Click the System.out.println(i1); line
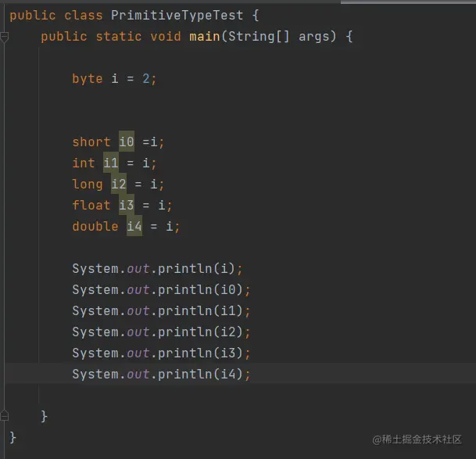This screenshot has width=476, height=459. tap(161, 311)
